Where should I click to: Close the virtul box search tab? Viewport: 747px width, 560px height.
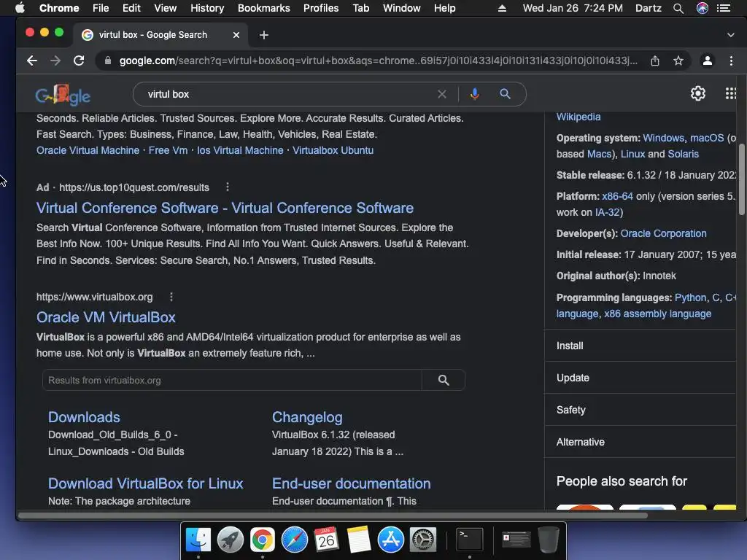(x=236, y=35)
